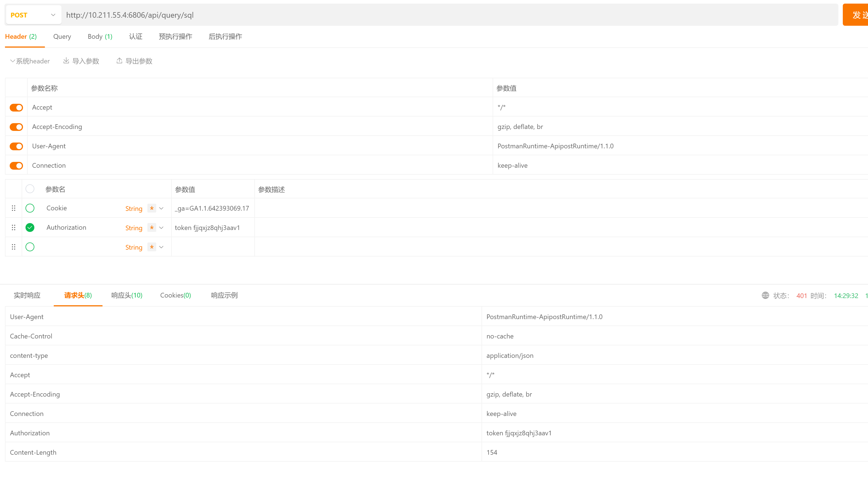
Task: Expand the Authorization type dropdown chevron
Action: click(x=161, y=228)
